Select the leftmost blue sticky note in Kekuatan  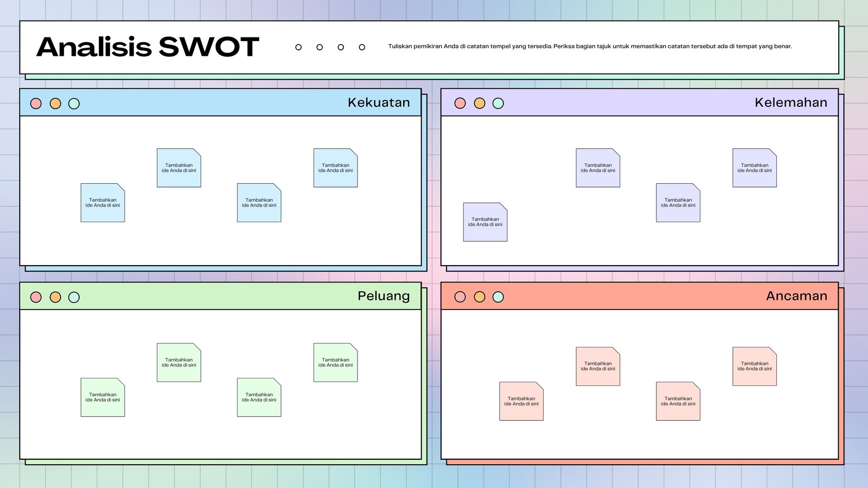pos(103,203)
